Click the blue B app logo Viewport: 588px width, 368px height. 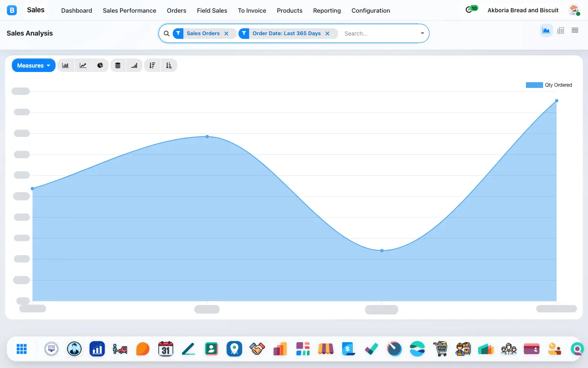(x=12, y=10)
